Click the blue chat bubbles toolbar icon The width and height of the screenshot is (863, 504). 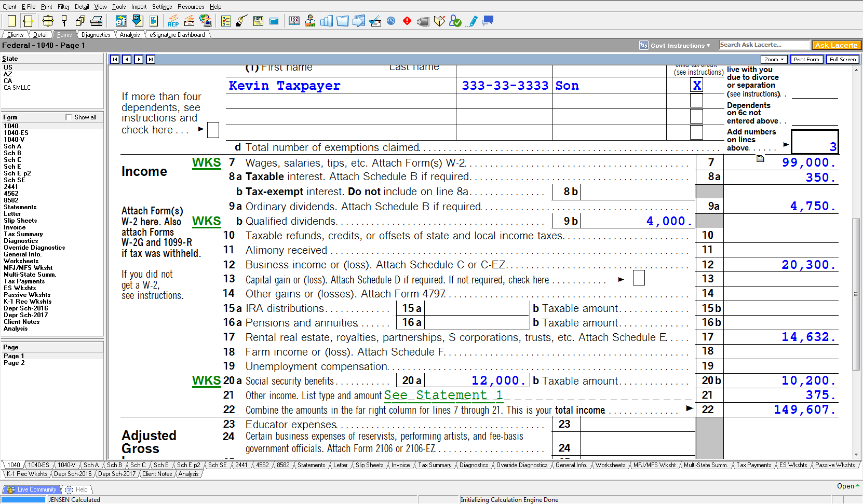tap(488, 21)
